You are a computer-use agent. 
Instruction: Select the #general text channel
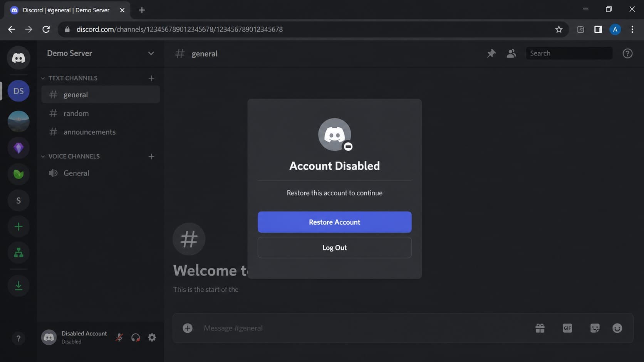[x=101, y=95]
